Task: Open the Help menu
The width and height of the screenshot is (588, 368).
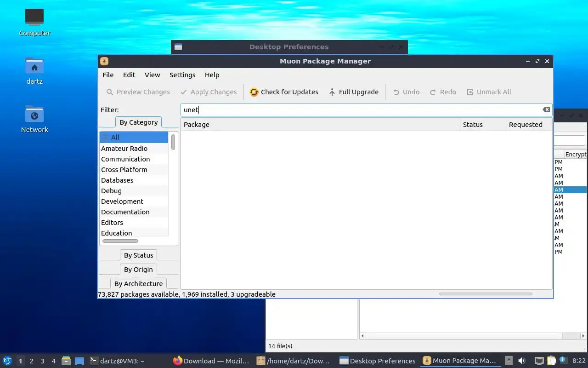Action: pos(212,75)
